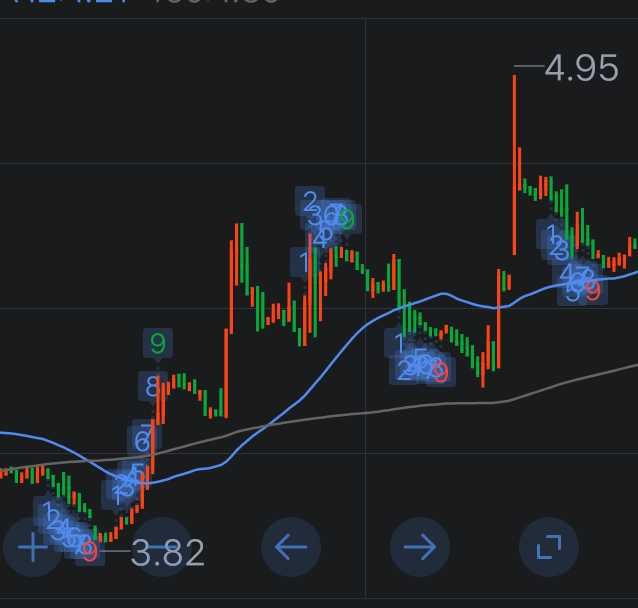
Task: Click the partially visible blue ticker text
Action: pyautogui.click(x=70, y=3)
